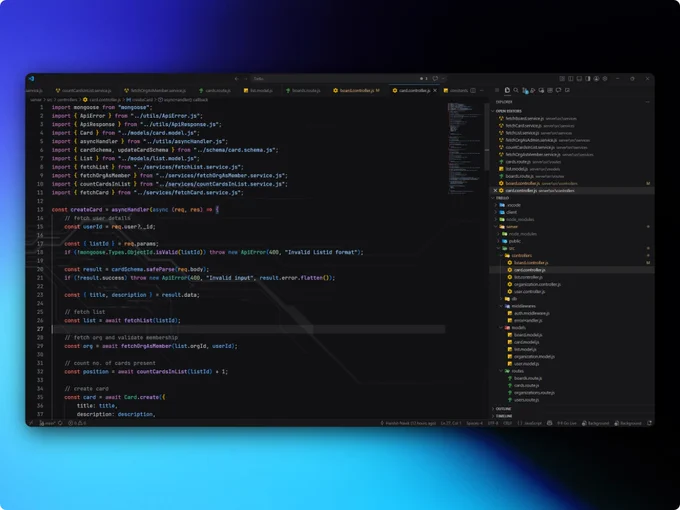Switch to the countCardsInList.service.js tab

tap(84, 90)
